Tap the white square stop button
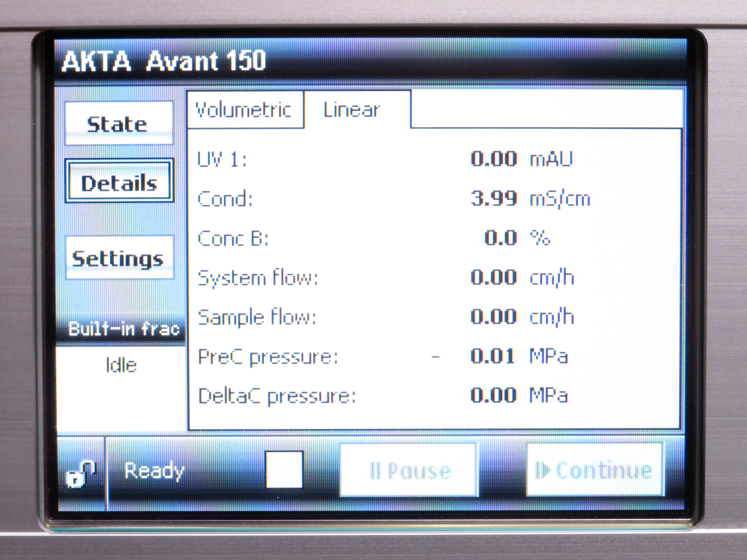Screen dimensions: 747x560 point(284,470)
